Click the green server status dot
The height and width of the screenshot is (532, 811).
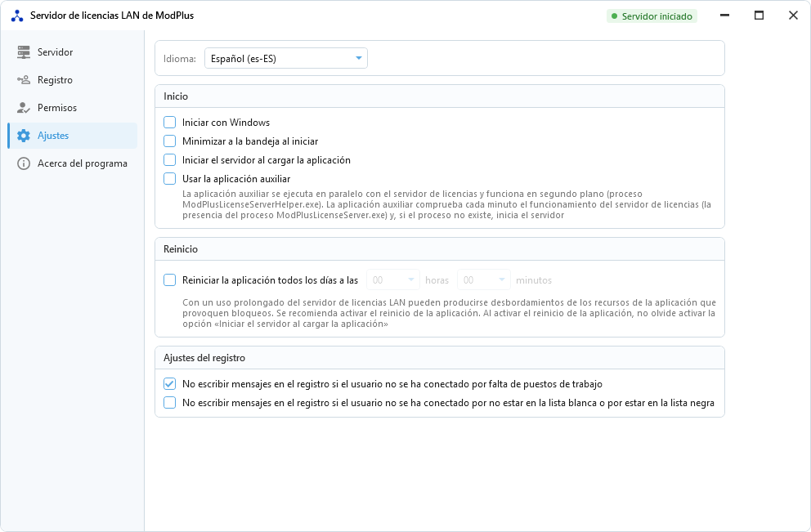click(615, 16)
